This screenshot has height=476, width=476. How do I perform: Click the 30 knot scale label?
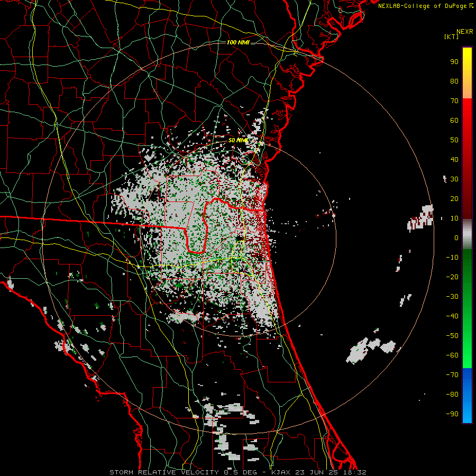[454, 179]
